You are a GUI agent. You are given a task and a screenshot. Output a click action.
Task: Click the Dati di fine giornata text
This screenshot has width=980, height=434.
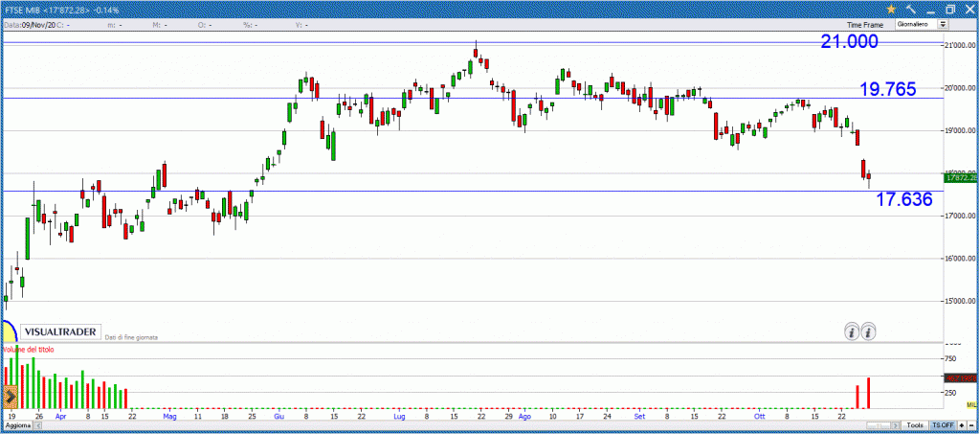click(131, 337)
